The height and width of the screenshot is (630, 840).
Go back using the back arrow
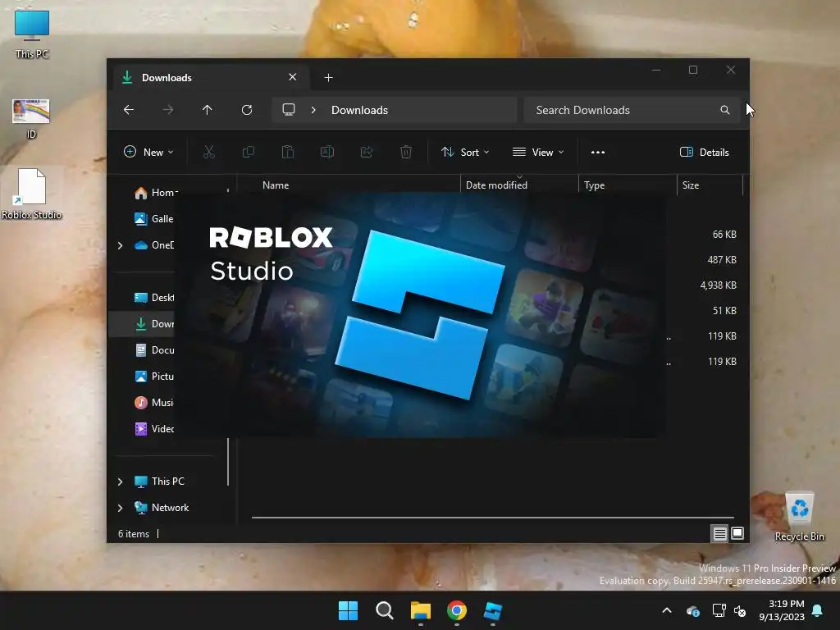[x=129, y=110]
